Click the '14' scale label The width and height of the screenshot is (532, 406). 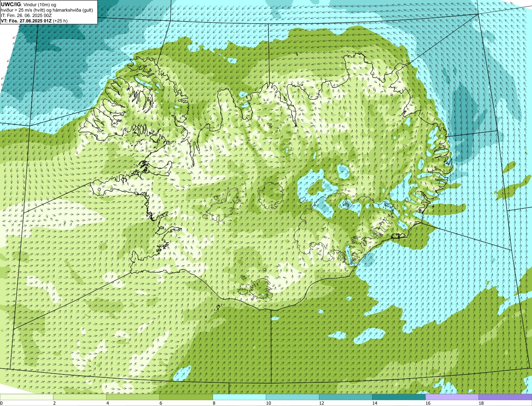click(x=375, y=403)
